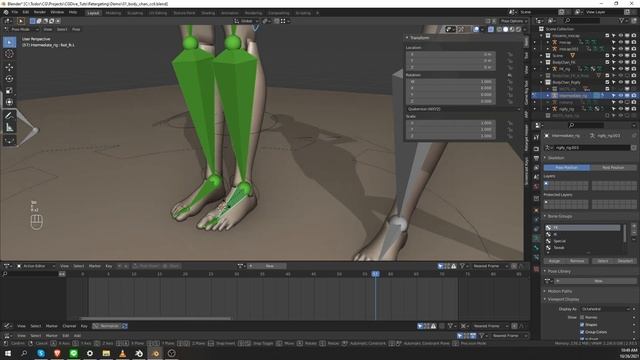Select the Move tool in left toolbar

(9, 67)
